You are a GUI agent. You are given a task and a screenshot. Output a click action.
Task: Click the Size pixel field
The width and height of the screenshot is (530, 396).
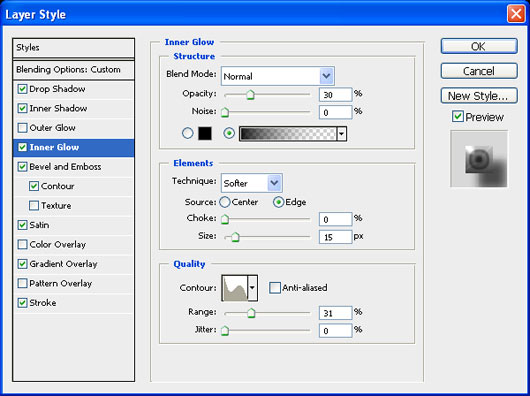335,237
